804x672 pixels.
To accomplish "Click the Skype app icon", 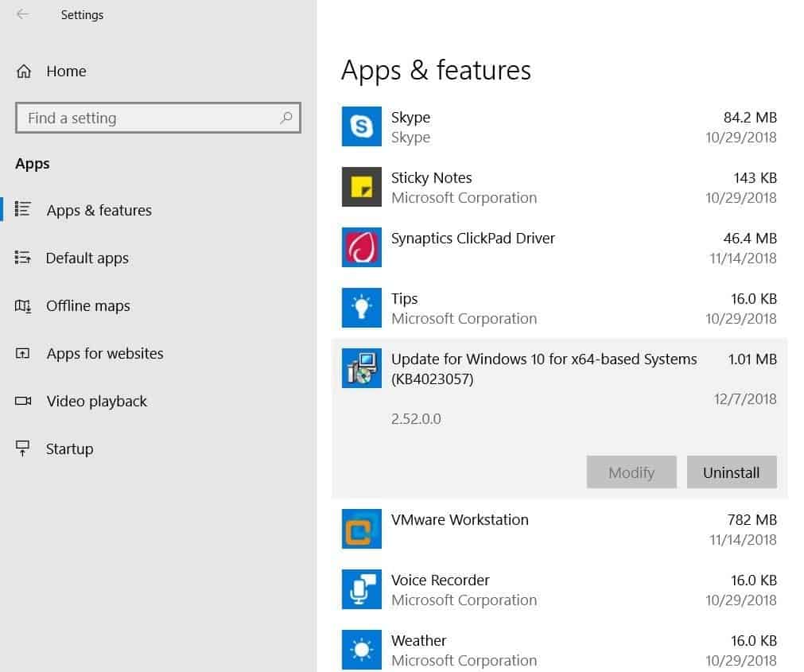I will point(362,126).
